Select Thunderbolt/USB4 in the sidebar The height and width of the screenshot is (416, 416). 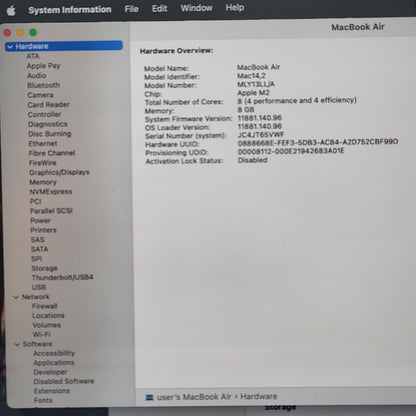[x=62, y=277]
